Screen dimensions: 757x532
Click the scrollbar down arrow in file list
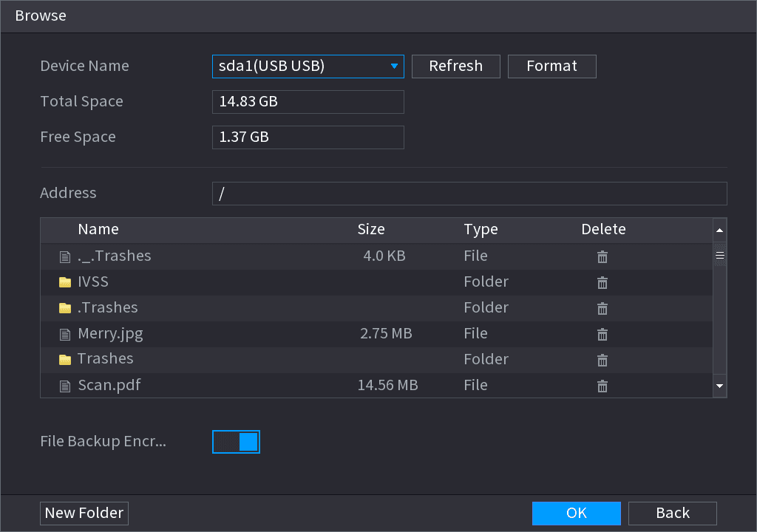pos(719,386)
